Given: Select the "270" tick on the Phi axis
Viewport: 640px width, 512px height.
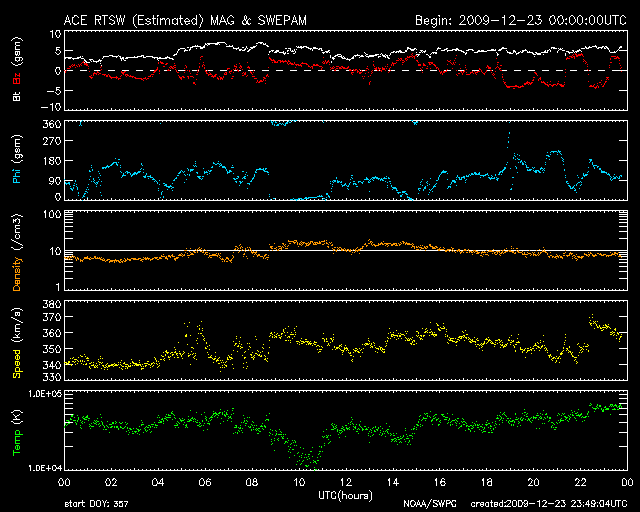Looking at the screenshot, I should [52, 141].
